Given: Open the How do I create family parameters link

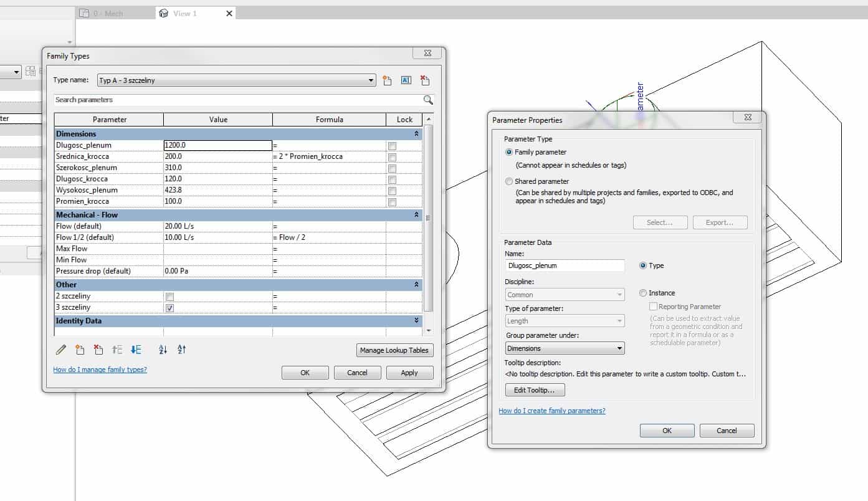Looking at the screenshot, I should (551, 411).
